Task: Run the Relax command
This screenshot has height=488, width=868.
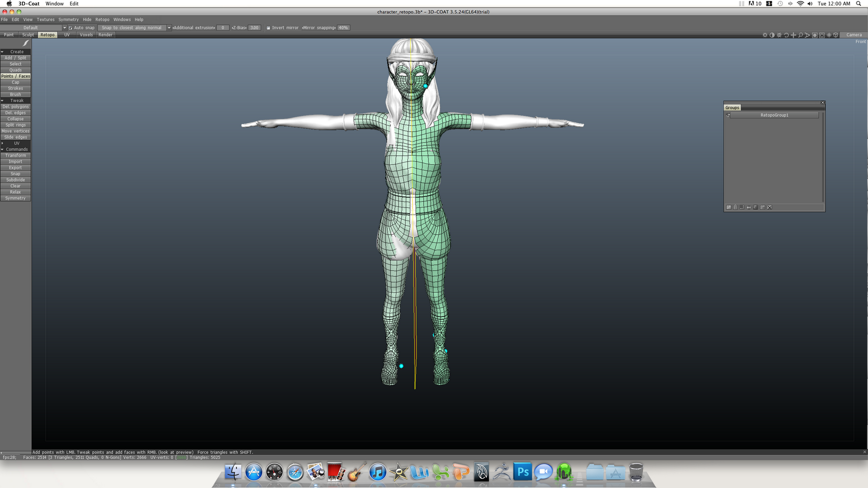Action: 15,191
